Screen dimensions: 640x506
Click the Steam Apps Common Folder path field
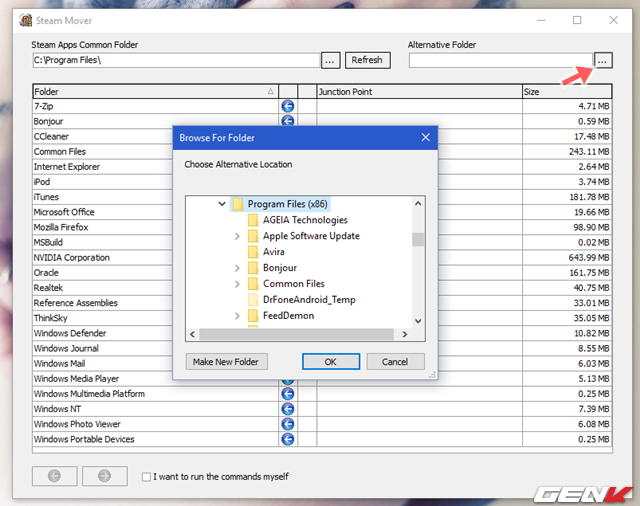point(176,60)
